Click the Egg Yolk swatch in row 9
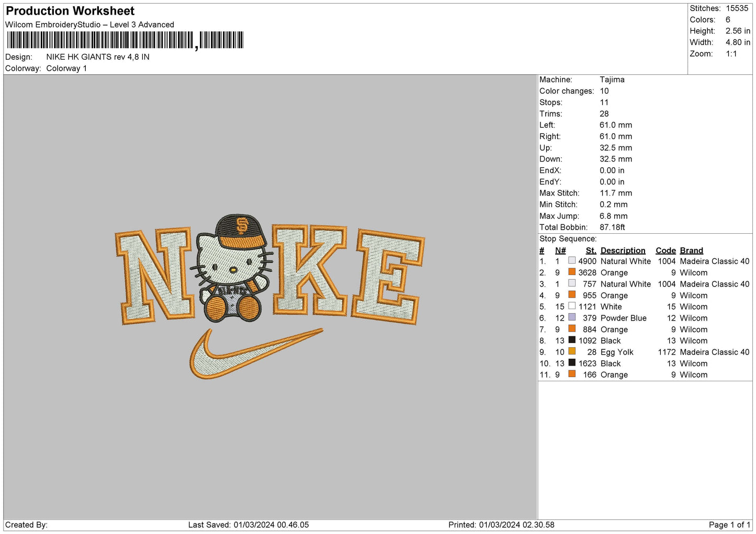 click(572, 351)
